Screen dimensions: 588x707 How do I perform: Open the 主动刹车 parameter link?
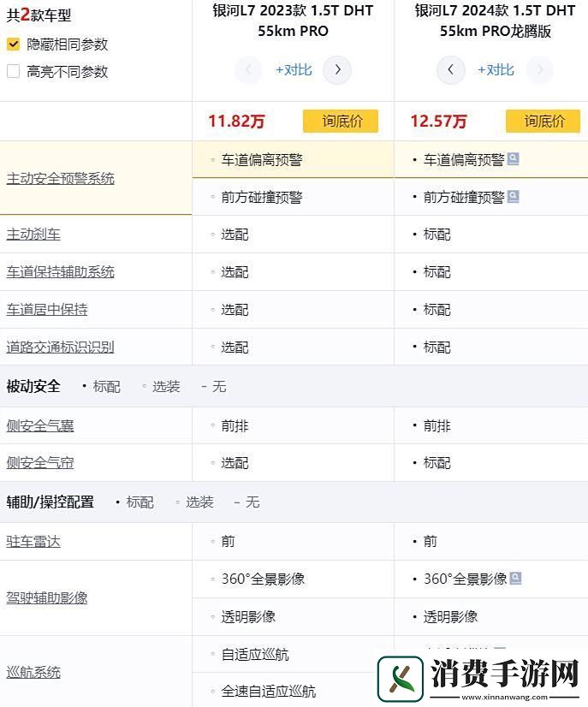coord(33,234)
